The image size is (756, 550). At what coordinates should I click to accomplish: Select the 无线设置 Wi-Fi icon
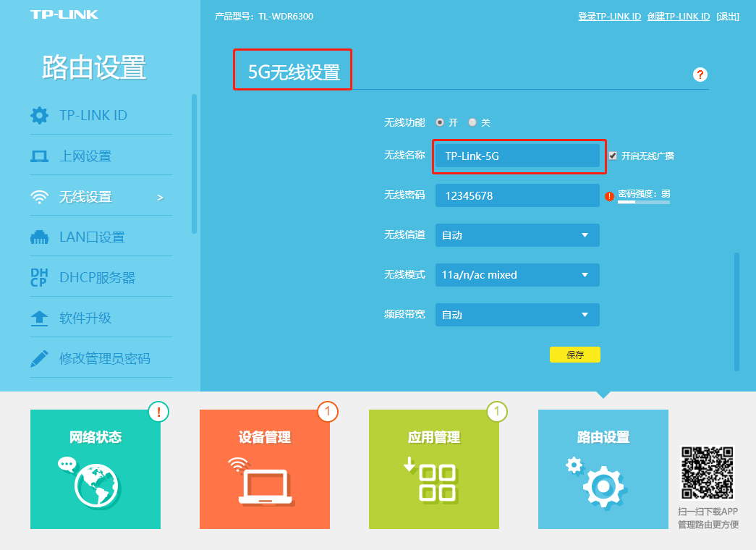40,195
